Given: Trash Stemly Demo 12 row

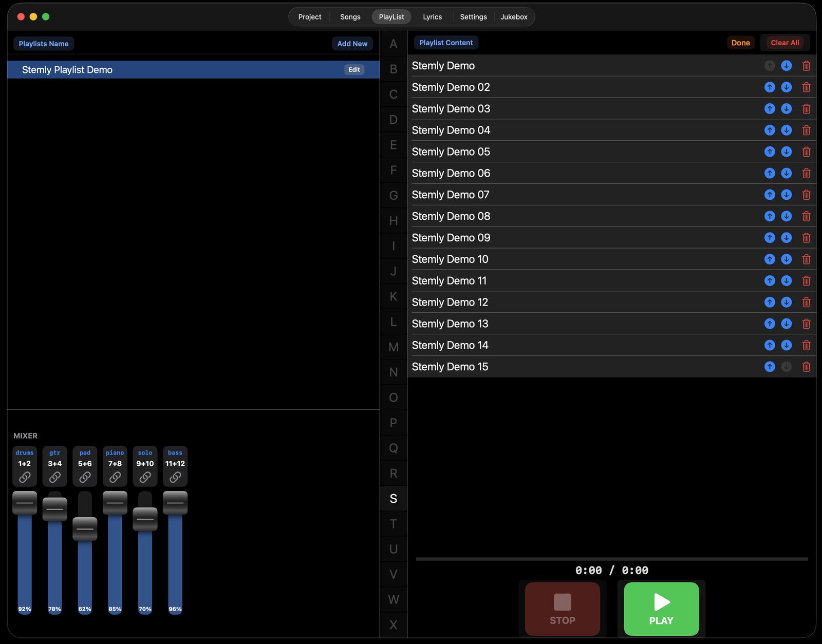Looking at the screenshot, I should (x=807, y=302).
